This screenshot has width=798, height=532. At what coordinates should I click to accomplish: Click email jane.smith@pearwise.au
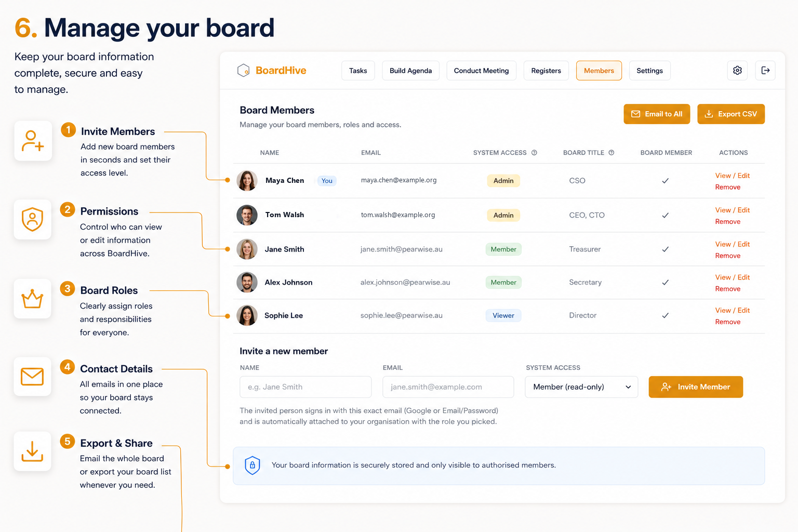coord(402,249)
